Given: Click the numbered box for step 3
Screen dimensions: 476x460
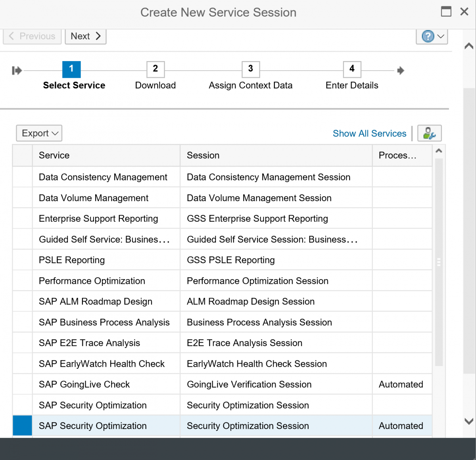Looking at the screenshot, I should pos(251,69).
